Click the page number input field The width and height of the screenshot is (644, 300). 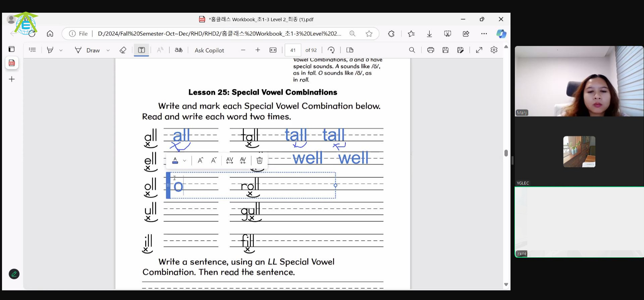[293, 50]
